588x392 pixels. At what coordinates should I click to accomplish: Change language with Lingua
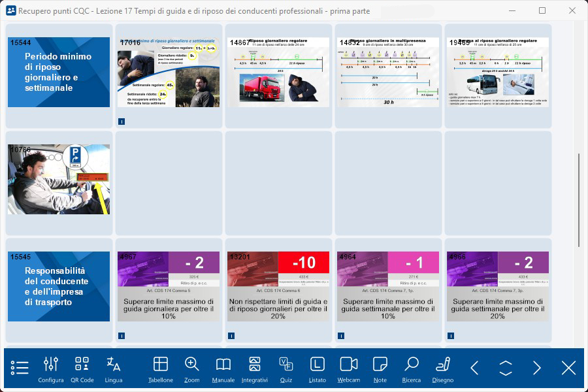pos(114,370)
